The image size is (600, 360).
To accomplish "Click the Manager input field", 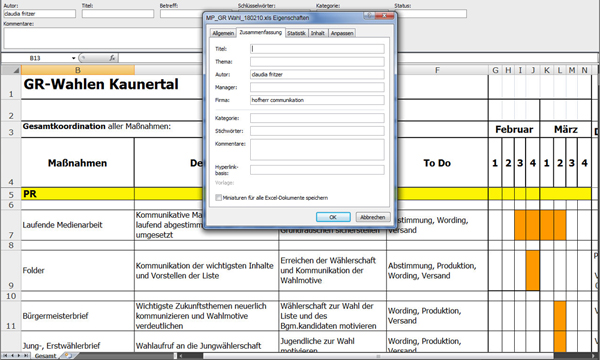I will click(x=317, y=87).
